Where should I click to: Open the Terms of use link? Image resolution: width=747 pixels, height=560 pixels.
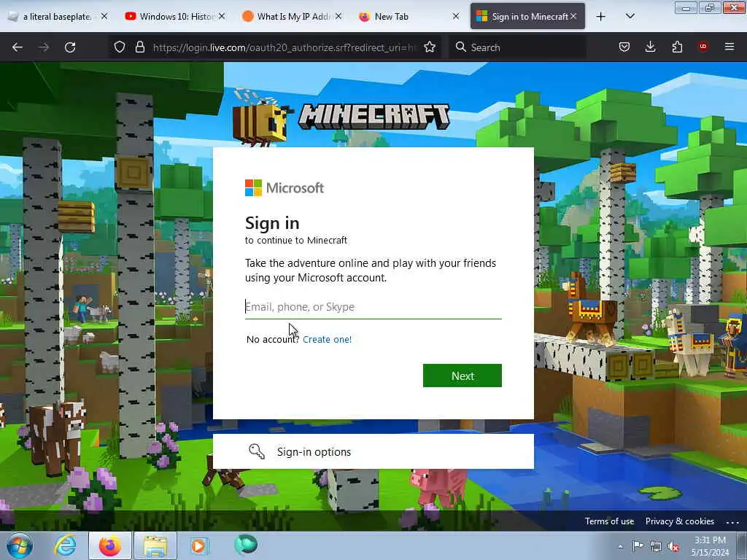[x=609, y=521]
